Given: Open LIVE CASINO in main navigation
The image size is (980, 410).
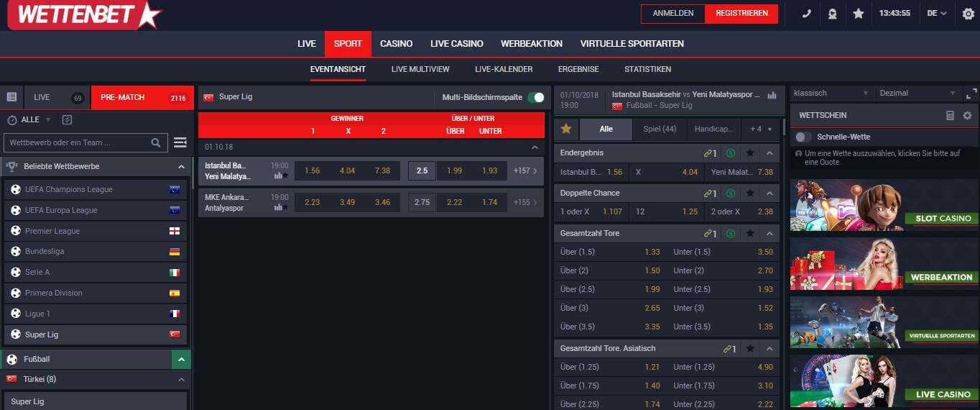Looking at the screenshot, I should tap(457, 44).
